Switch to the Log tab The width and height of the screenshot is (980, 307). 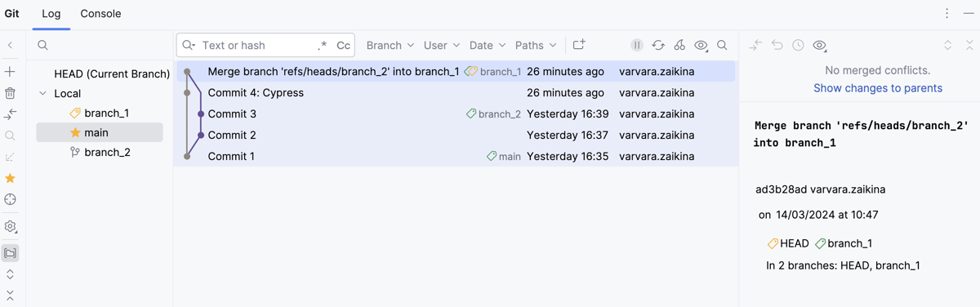tap(51, 14)
